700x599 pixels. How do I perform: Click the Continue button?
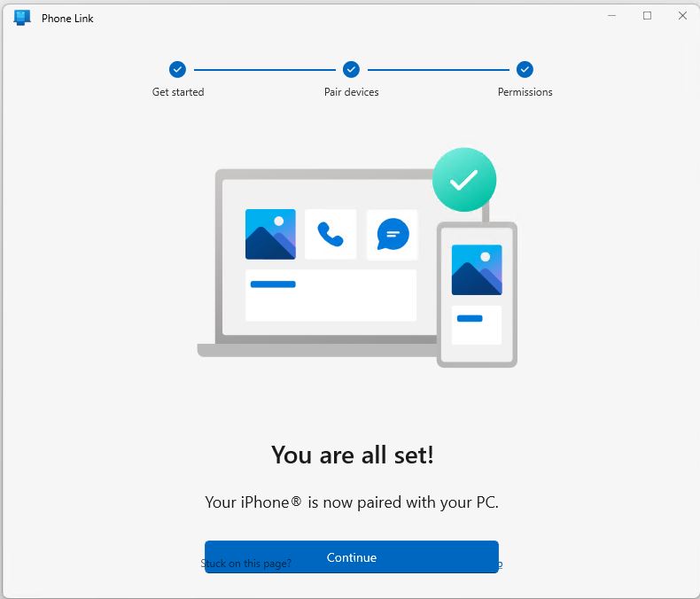coord(351,556)
